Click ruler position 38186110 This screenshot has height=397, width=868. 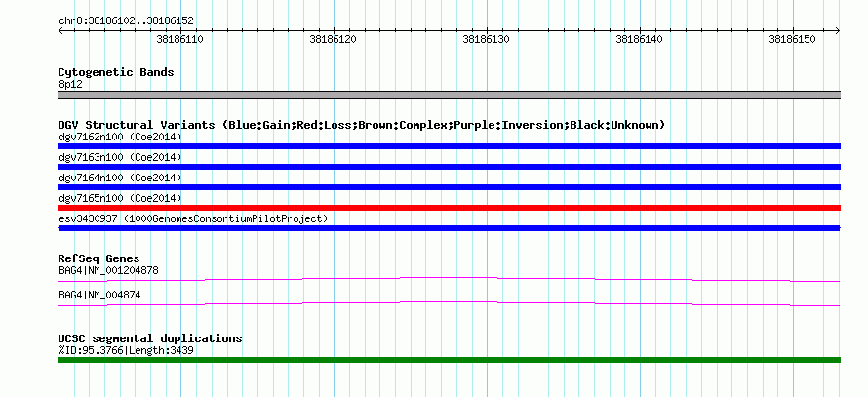point(180,39)
